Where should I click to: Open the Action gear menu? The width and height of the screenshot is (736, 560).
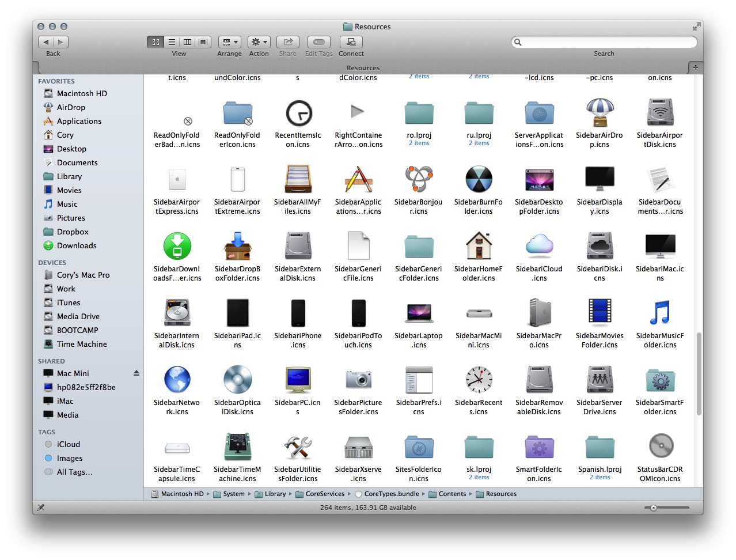point(259,41)
